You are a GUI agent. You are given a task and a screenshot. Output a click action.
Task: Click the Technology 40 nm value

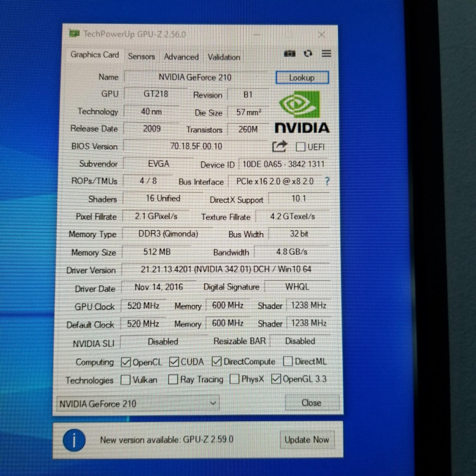[151, 112]
